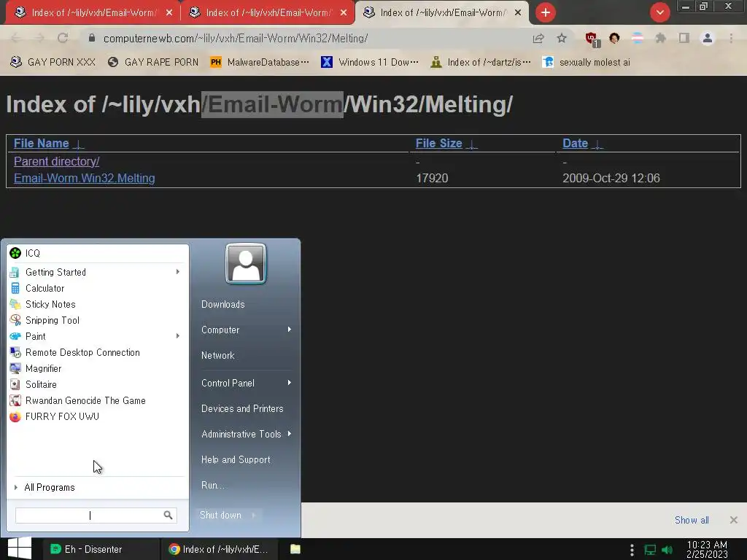Open the Extensions puzzle-piece menu
The image size is (747, 560).
click(661, 38)
